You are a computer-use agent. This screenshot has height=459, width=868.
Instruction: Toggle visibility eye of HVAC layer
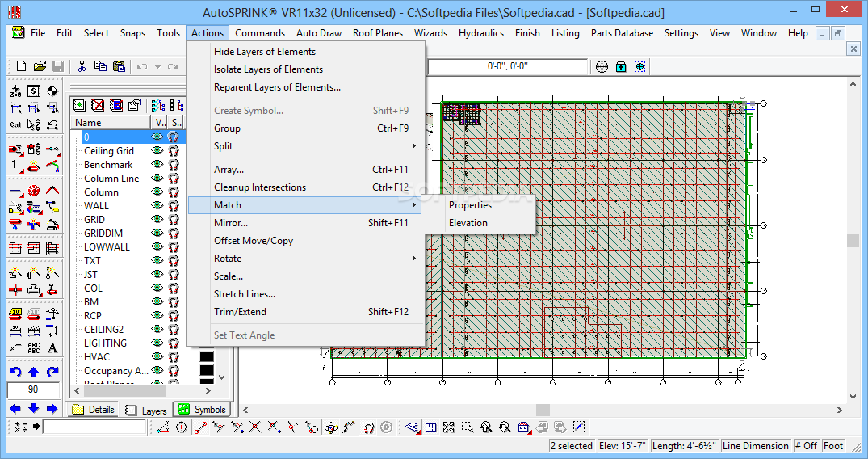[157, 356]
